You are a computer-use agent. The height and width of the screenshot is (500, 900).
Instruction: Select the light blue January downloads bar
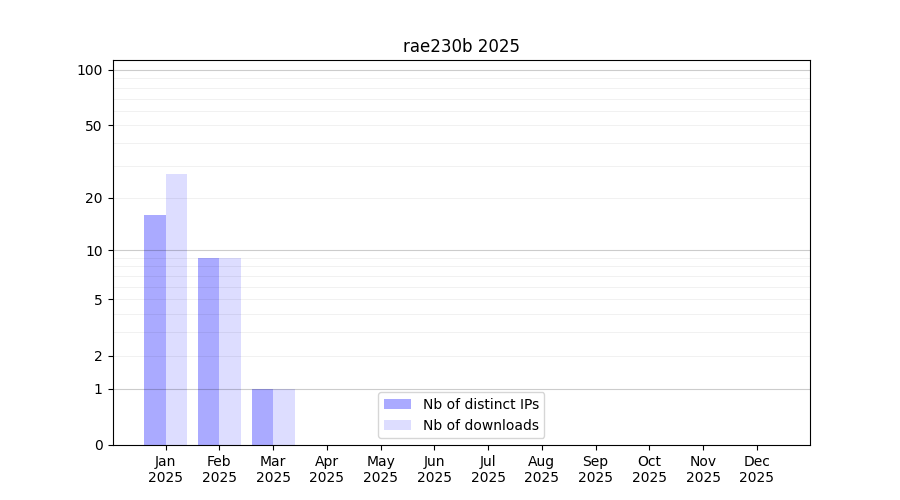[x=176, y=310]
